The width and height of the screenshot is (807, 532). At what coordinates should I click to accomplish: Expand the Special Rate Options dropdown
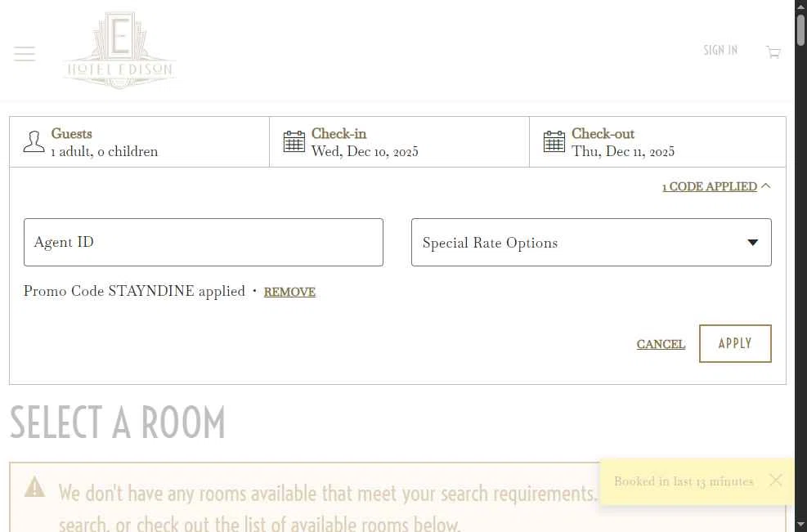click(x=591, y=243)
